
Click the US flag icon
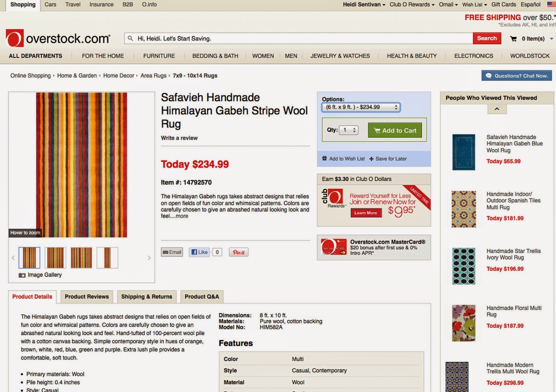[551, 5]
